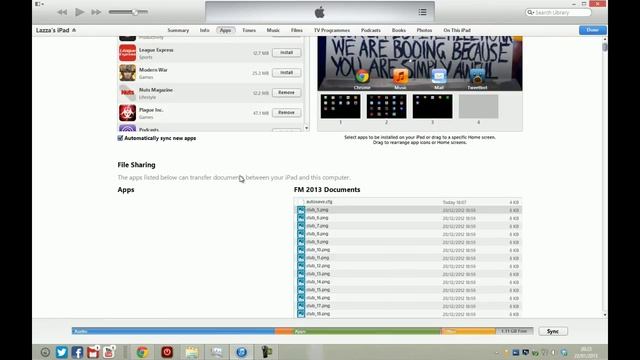640x360 pixels.
Task: Select Chrome icon in iPad dock preview
Action: [x=362, y=76]
